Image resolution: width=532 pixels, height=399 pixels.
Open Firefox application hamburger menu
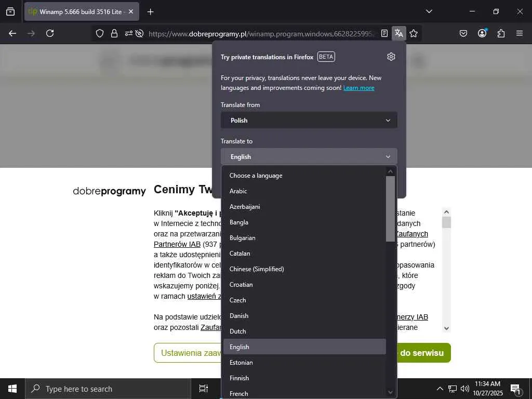[x=520, y=33]
